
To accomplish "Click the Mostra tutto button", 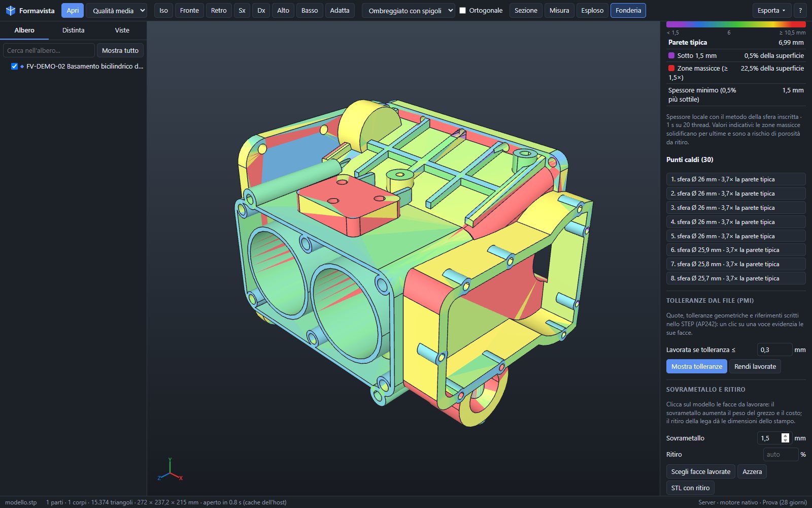I will (x=120, y=50).
